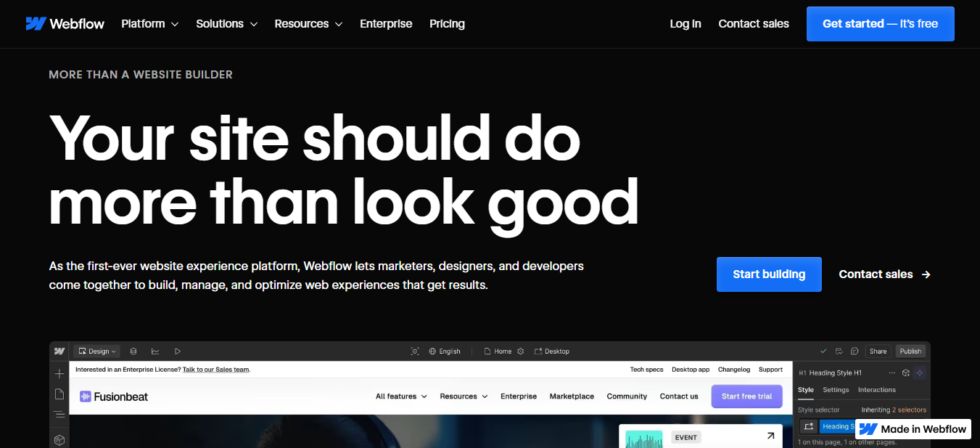Open the Pricing page from navigation
The image size is (980, 448).
coord(447,23)
